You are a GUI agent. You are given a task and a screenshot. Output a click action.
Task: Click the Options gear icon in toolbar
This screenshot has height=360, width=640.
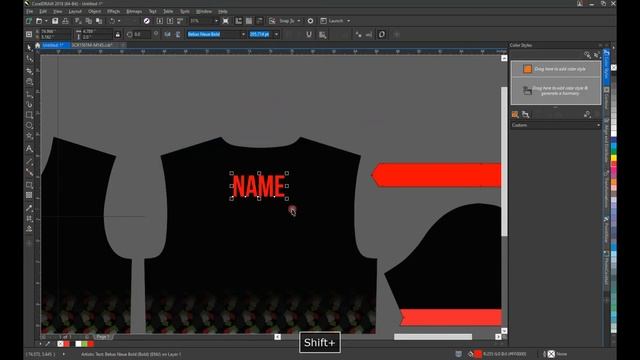pos(310,21)
